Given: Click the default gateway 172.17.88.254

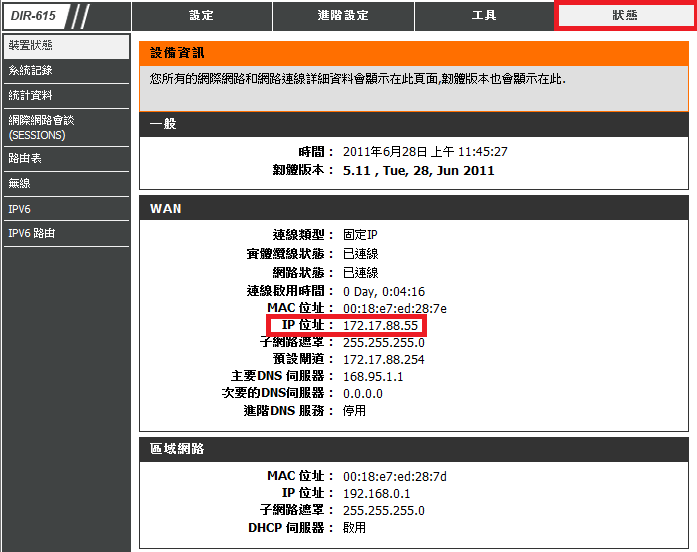Looking at the screenshot, I should (x=383, y=358).
